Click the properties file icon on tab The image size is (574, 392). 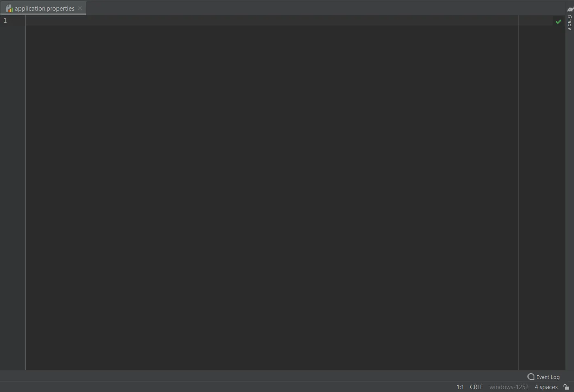[9, 9]
